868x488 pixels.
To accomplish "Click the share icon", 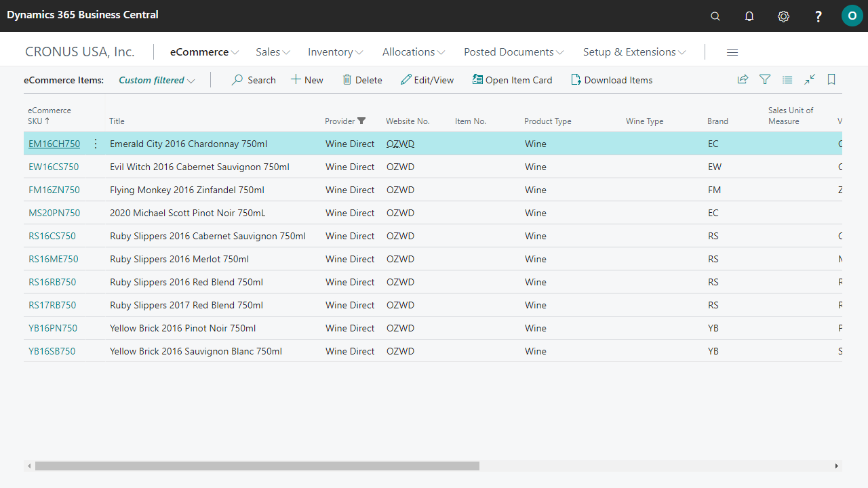I will tap(743, 80).
